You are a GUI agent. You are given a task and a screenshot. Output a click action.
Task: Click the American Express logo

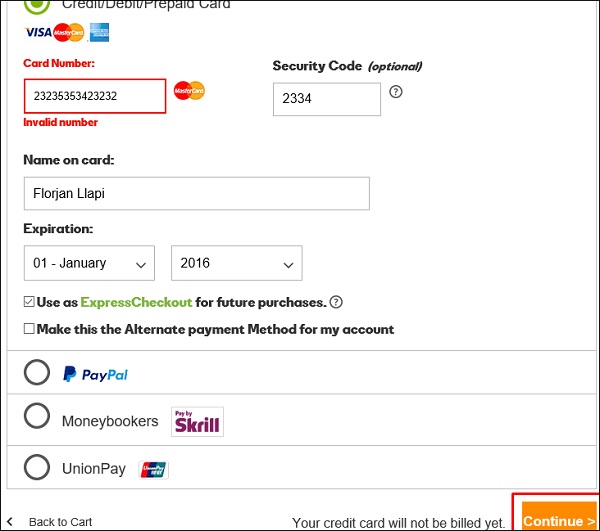[x=99, y=33]
